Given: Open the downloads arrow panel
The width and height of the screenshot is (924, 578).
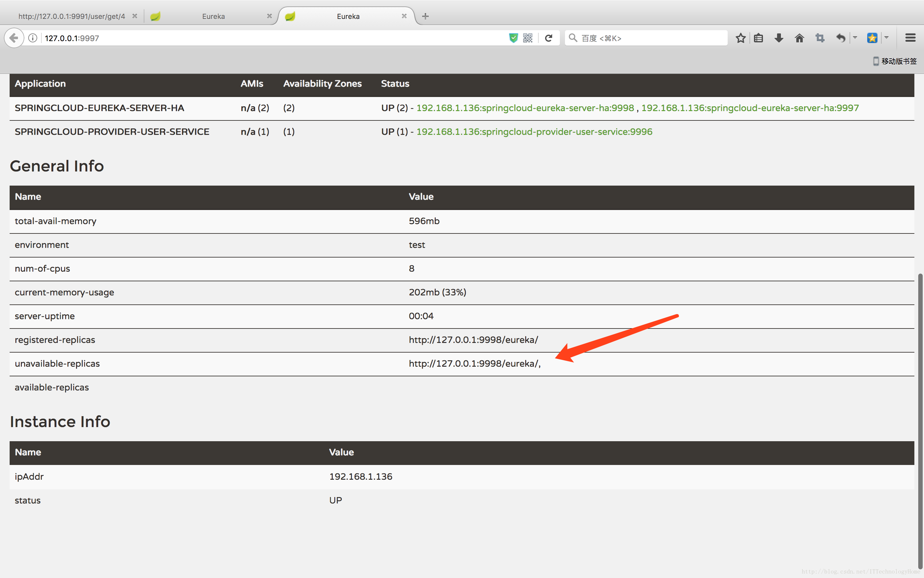Looking at the screenshot, I should [x=779, y=38].
